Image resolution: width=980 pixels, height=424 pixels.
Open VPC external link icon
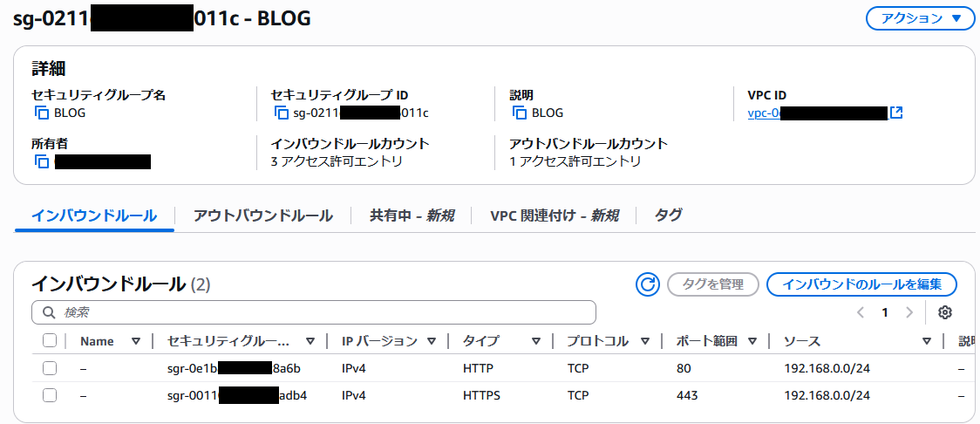point(895,113)
